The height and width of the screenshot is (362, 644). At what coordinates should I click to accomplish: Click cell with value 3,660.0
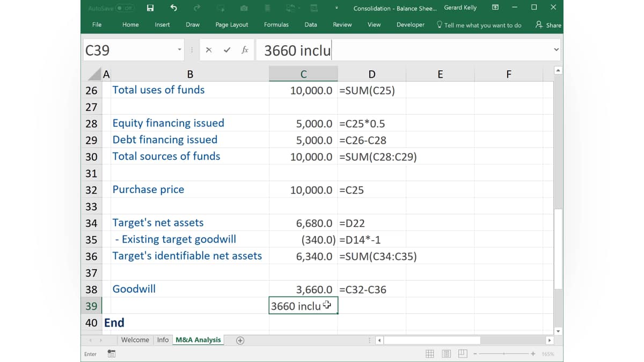[314, 290]
